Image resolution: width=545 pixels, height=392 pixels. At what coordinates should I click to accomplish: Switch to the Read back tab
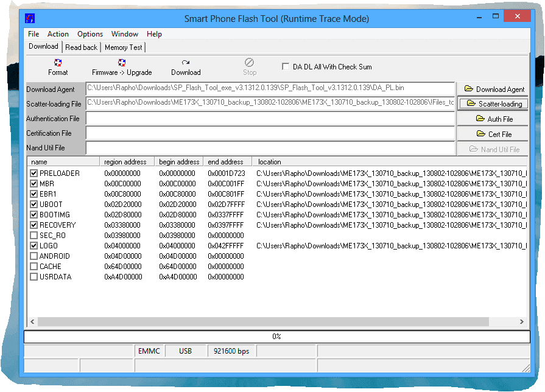tap(82, 47)
